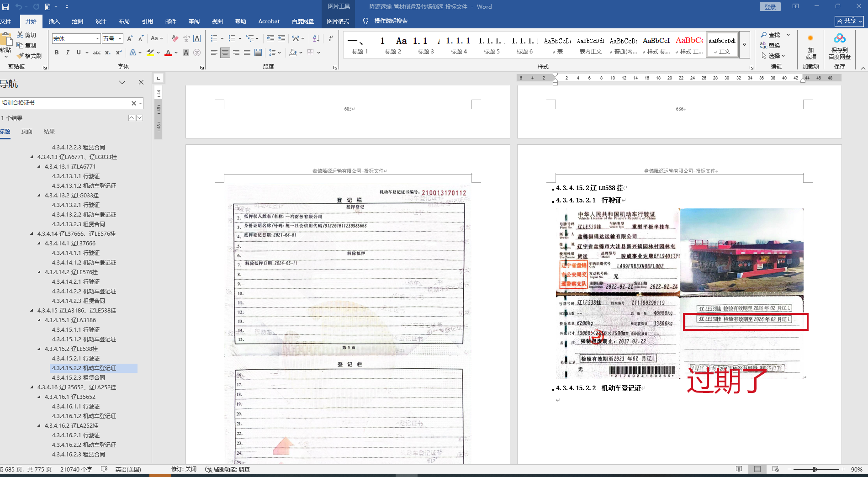
Task: Open the 布局 (Layout) ribbon tab
Action: pos(124,21)
